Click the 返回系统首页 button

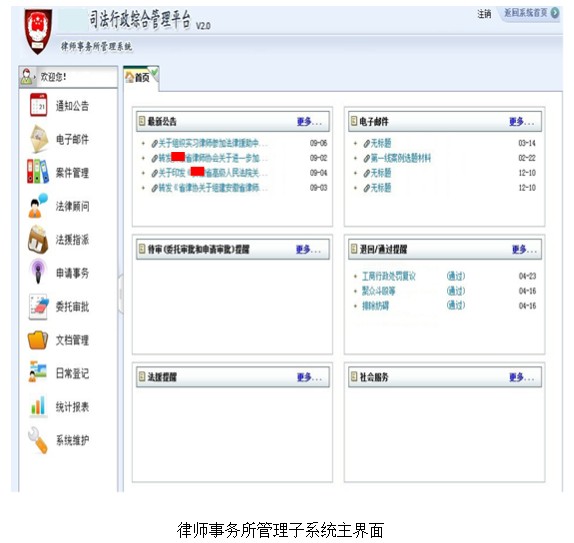tap(530, 13)
